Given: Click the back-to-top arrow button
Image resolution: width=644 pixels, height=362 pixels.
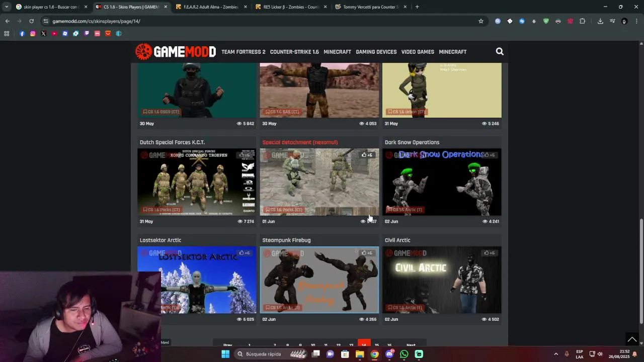Looking at the screenshot, I should click(632, 339).
